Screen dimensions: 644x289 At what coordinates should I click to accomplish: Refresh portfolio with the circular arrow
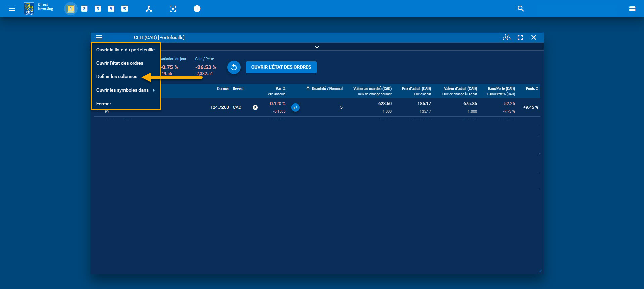tap(234, 67)
